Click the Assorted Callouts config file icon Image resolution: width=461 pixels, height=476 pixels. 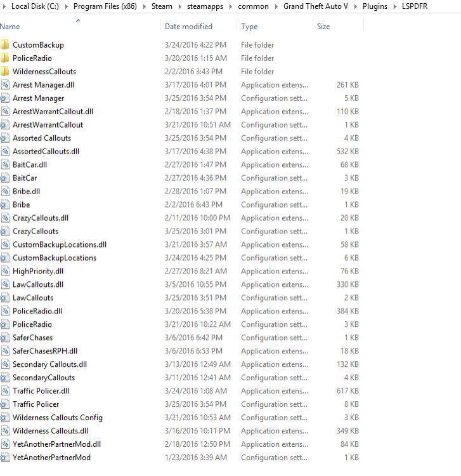tap(4, 138)
